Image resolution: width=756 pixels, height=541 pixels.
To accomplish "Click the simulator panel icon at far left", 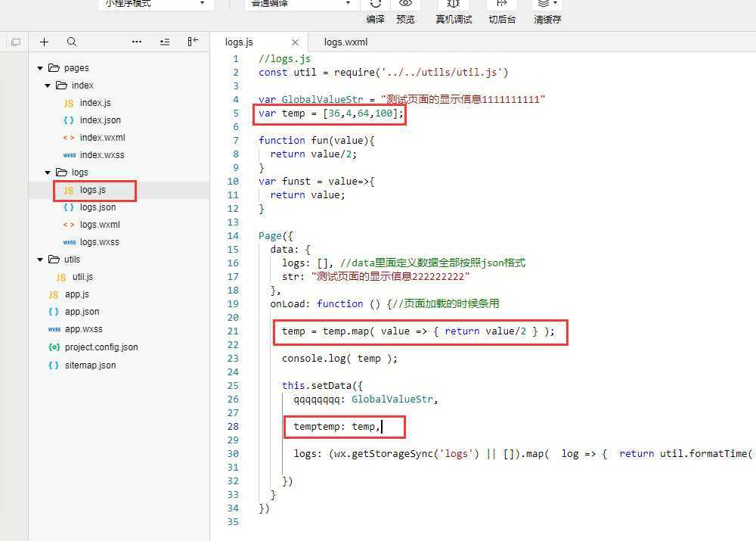I will (x=15, y=42).
